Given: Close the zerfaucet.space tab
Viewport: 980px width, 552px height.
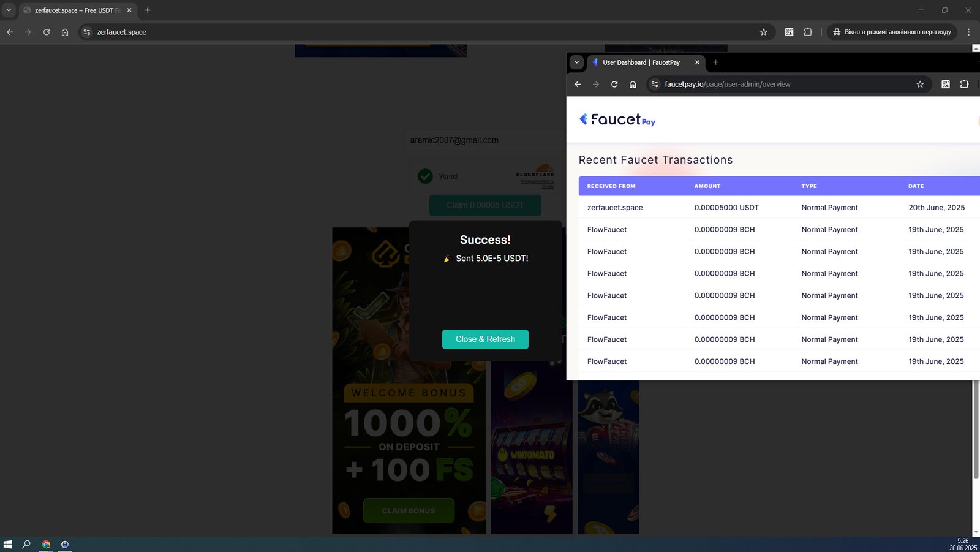Looking at the screenshot, I should [x=129, y=10].
